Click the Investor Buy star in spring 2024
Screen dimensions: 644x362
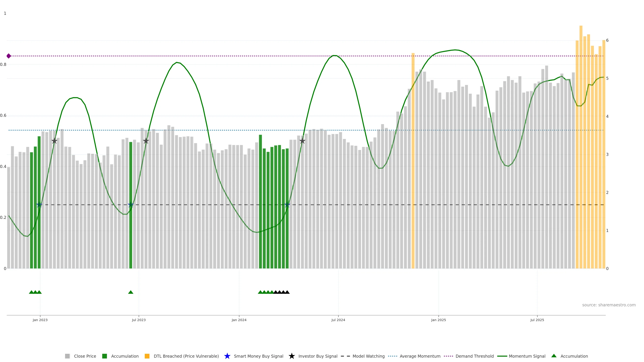click(303, 141)
